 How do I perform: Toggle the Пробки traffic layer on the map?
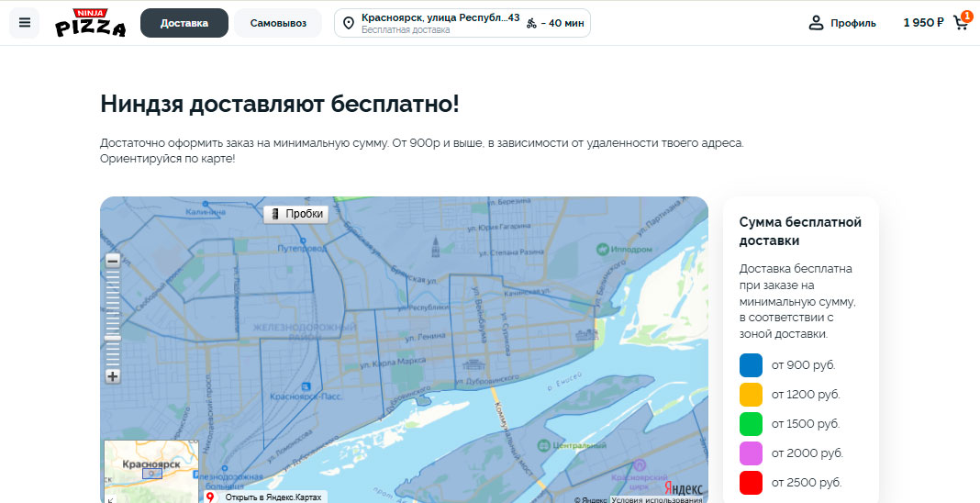coord(296,214)
